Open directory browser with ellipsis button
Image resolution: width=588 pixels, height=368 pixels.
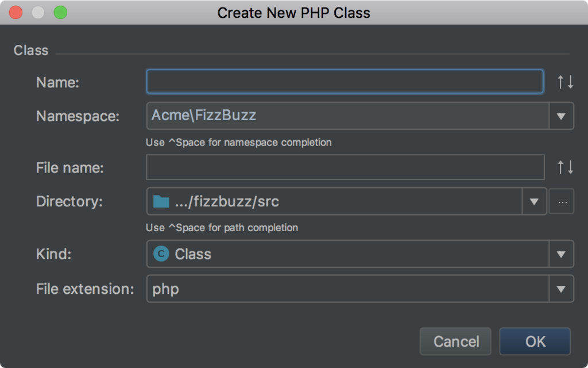[562, 202]
